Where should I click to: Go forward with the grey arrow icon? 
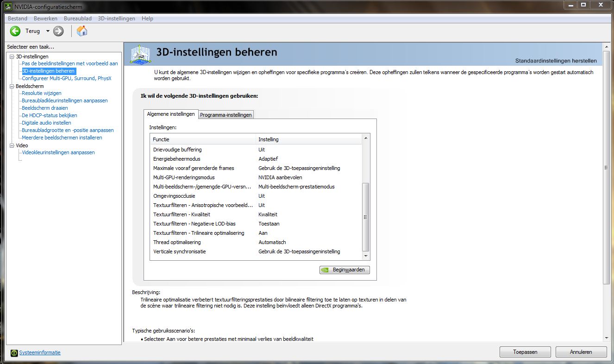click(x=58, y=31)
